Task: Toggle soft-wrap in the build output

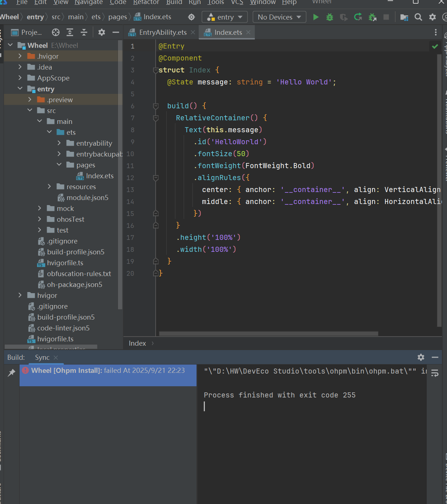Action: click(435, 373)
